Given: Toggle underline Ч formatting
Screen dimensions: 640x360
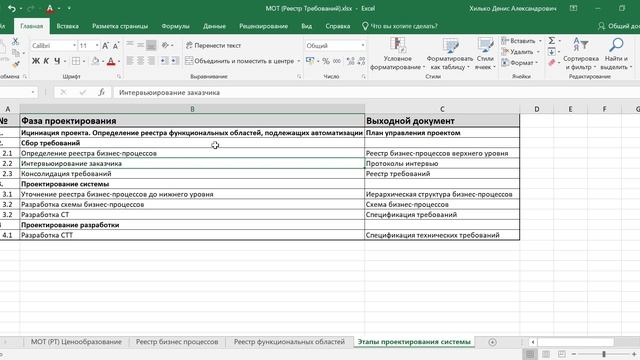Looking at the screenshot, I should [57, 61].
